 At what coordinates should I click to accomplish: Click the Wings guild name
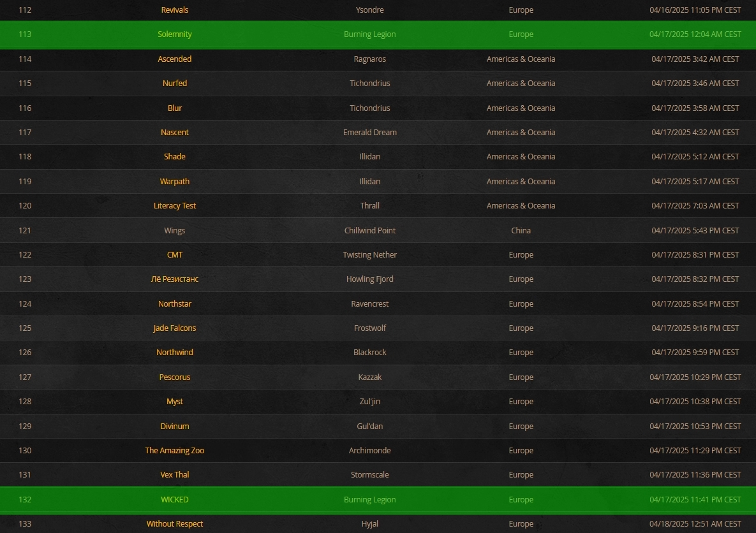coord(175,231)
